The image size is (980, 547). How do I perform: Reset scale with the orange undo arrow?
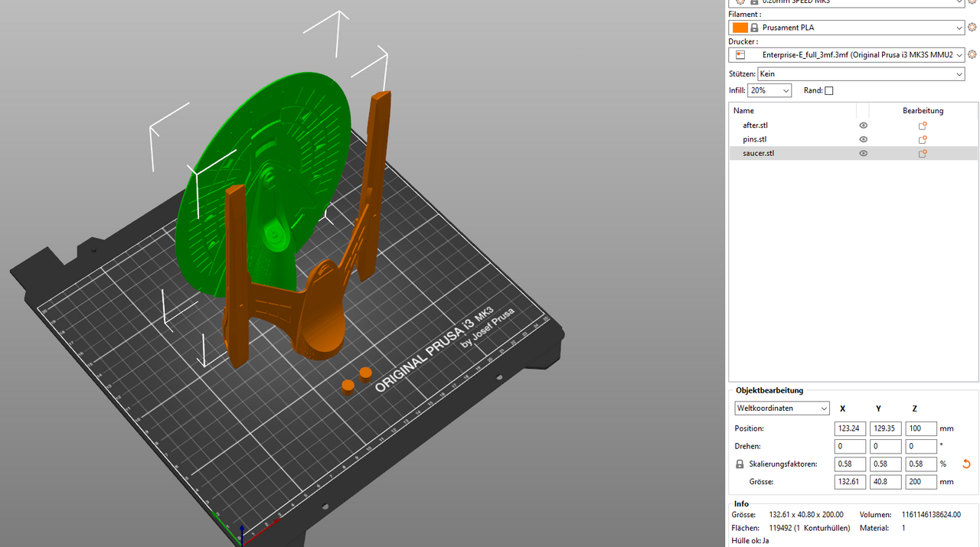click(x=966, y=464)
